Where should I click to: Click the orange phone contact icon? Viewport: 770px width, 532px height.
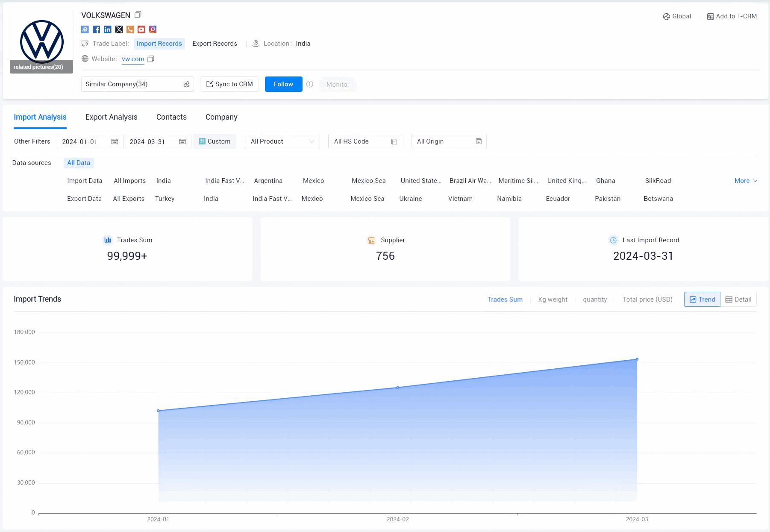click(x=130, y=29)
